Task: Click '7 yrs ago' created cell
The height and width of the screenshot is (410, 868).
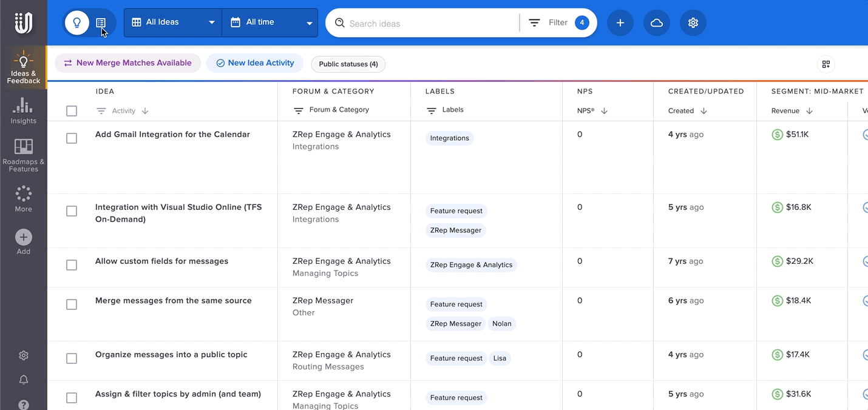Action: (x=685, y=261)
